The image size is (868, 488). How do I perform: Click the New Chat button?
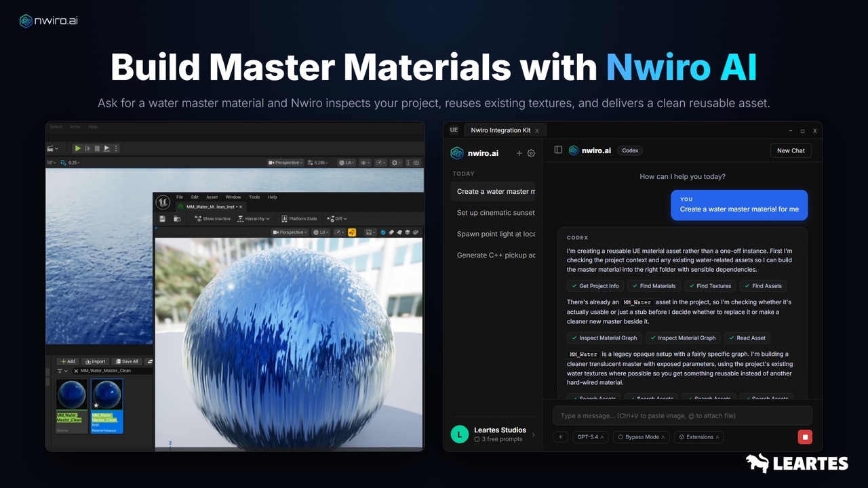[x=791, y=150]
